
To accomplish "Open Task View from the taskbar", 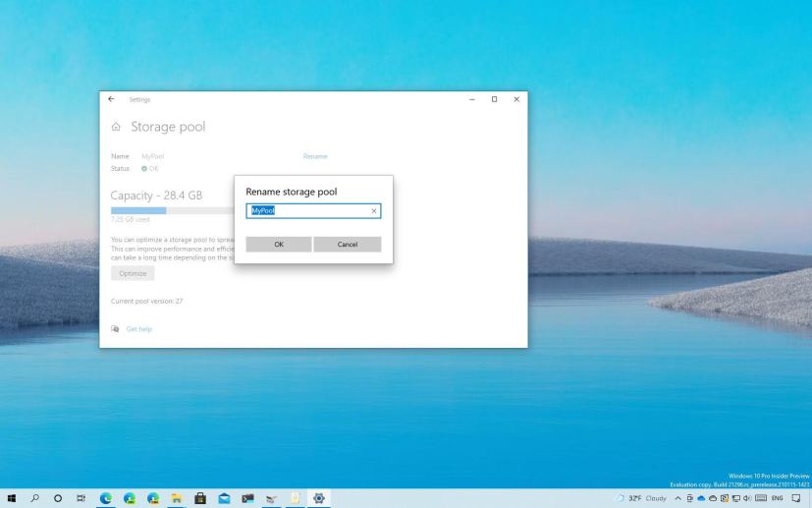I will pyautogui.click(x=81, y=498).
